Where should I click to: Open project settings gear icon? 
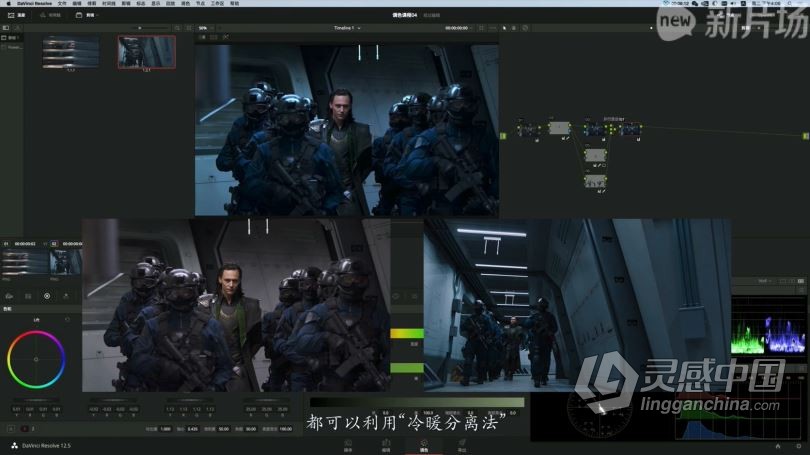click(799, 446)
